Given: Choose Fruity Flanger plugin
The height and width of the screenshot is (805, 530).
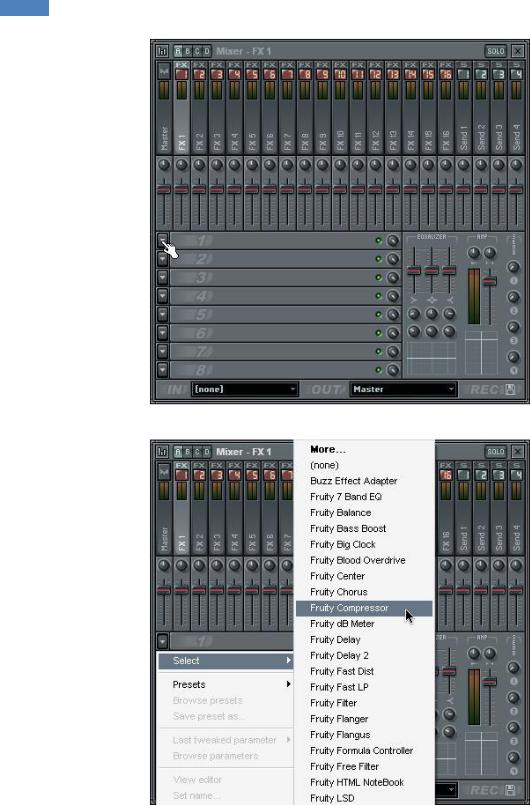Looking at the screenshot, I should (x=364, y=719).
